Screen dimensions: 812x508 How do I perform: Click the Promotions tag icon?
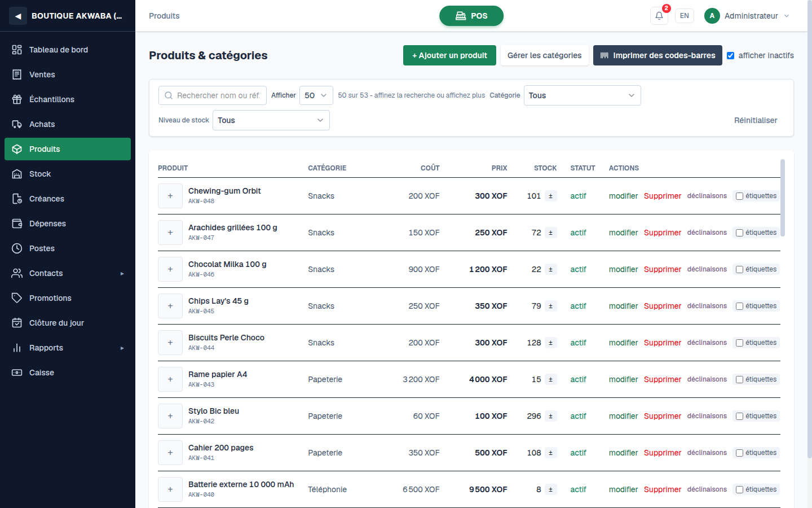click(17, 298)
